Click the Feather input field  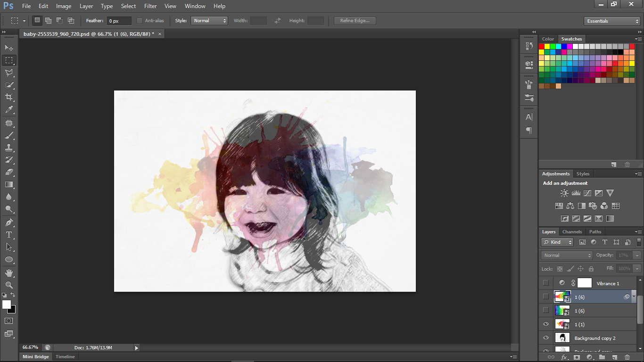[119, 21]
